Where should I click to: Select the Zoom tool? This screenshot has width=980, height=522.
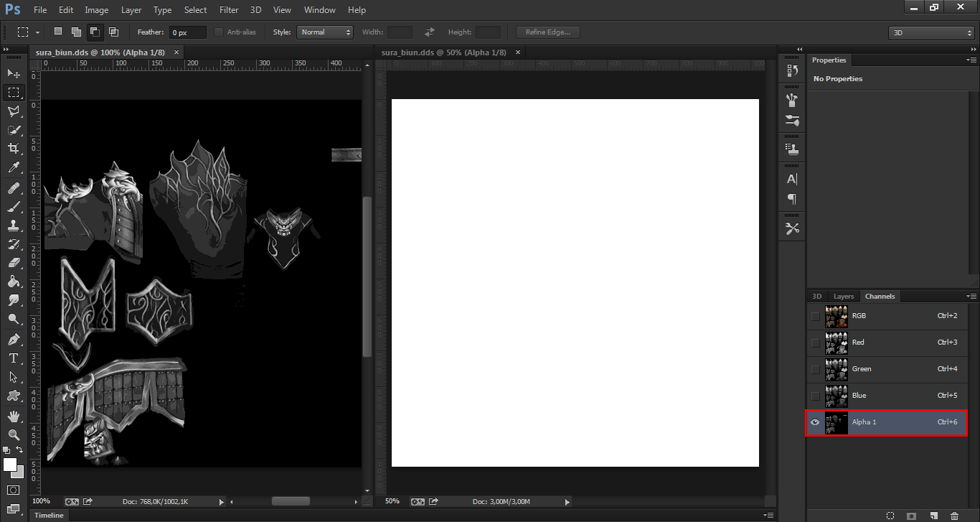click(x=14, y=434)
